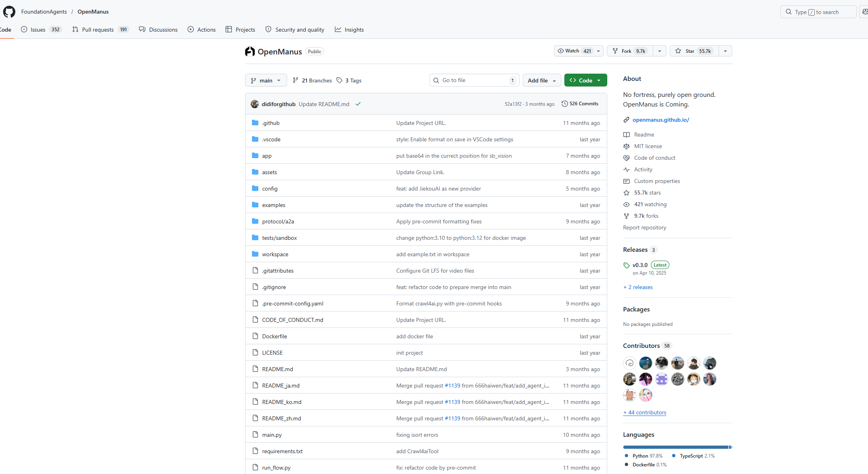Click the GitHub logo icon

tap(9, 12)
